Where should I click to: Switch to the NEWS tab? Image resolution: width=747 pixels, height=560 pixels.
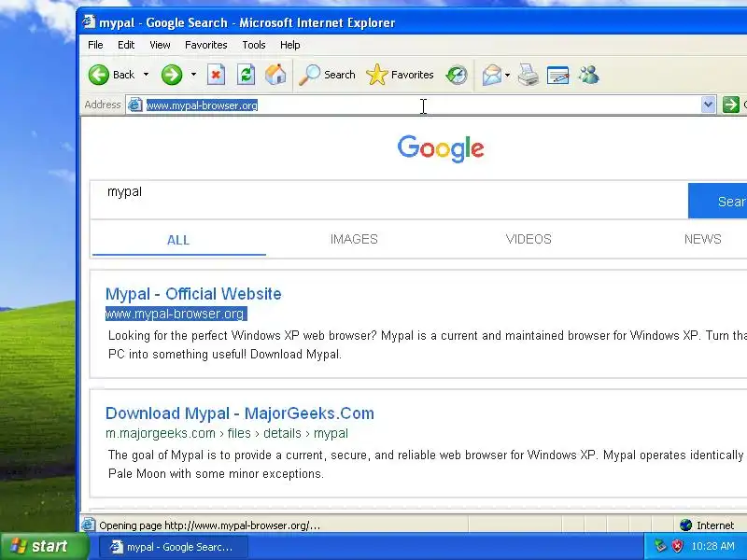pos(703,239)
